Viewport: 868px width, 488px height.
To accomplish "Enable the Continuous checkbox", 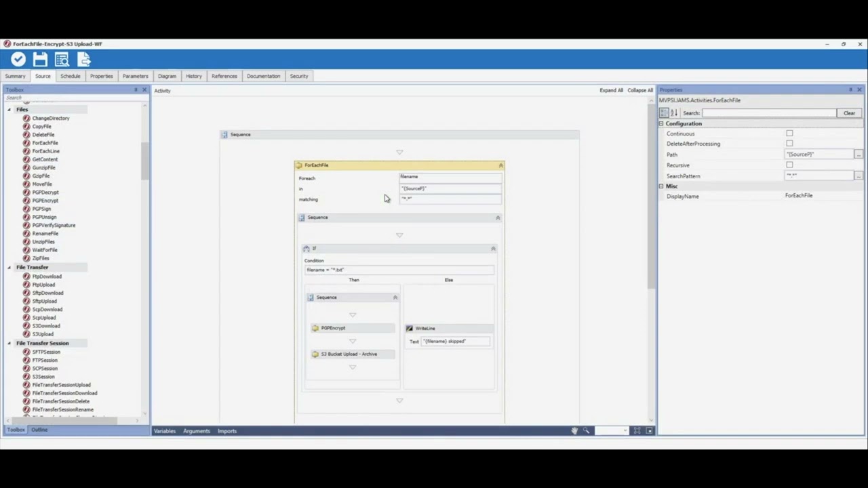I will pyautogui.click(x=789, y=134).
